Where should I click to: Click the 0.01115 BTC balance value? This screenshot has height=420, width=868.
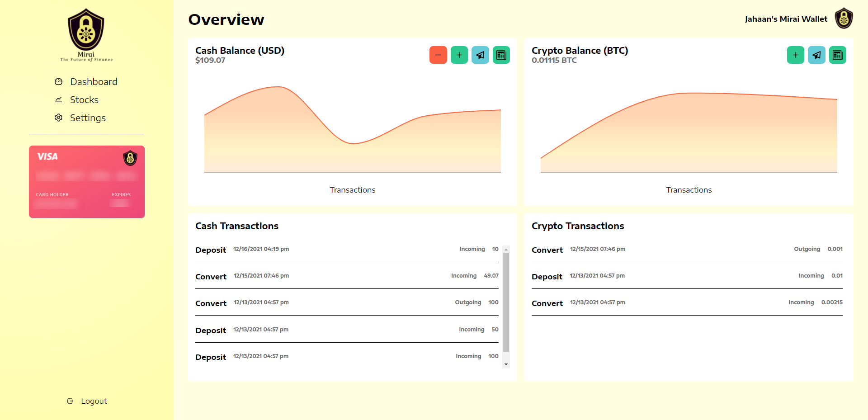(554, 60)
